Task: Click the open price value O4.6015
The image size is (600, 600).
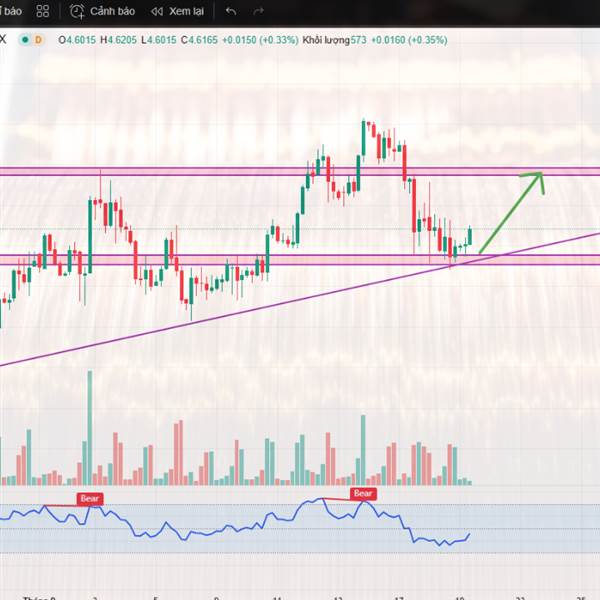Action: pyautogui.click(x=77, y=40)
